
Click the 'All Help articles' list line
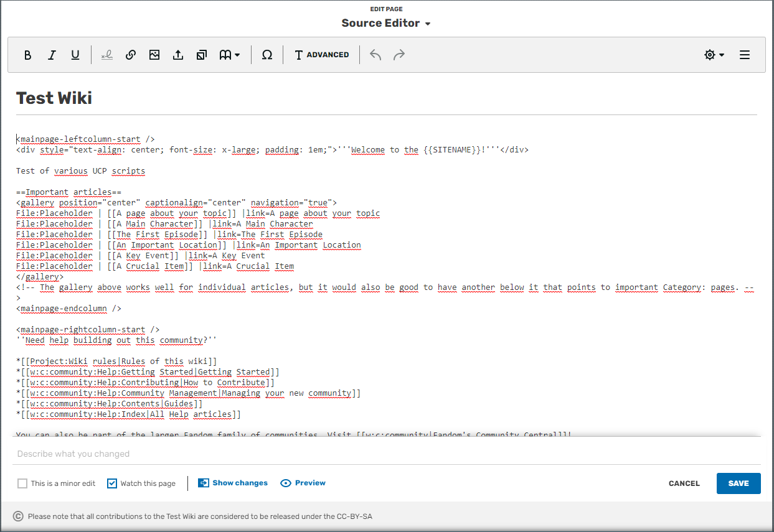[128, 414]
